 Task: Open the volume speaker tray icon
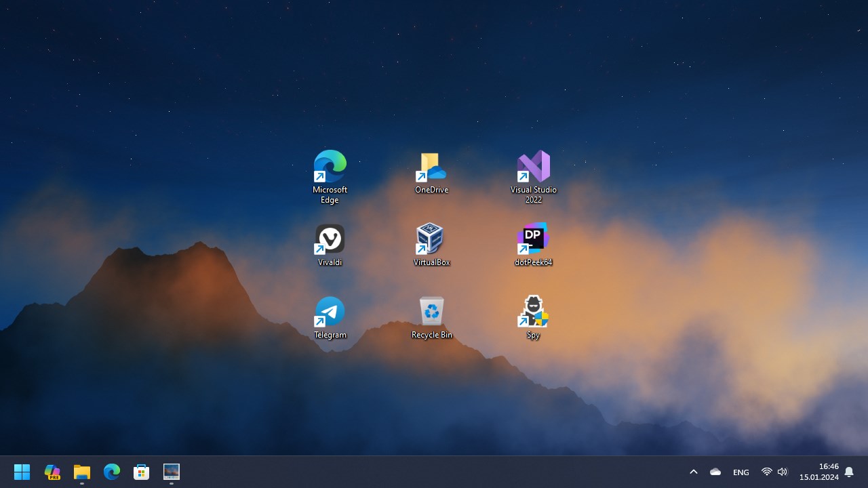click(x=783, y=472)
